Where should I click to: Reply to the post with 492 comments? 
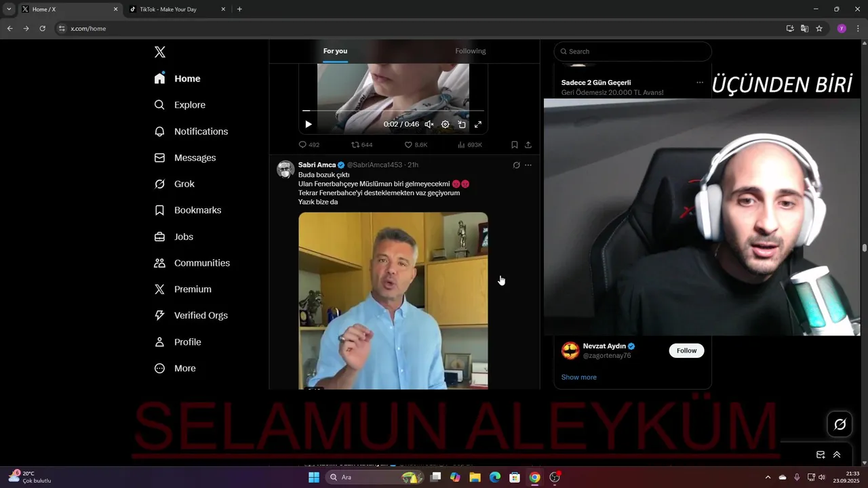coord(309,145)
